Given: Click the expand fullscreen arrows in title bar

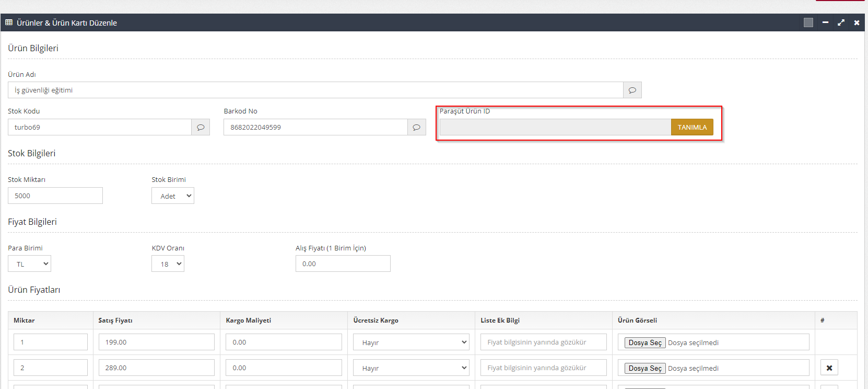Looking at the screenshot, I should point(841,22).
